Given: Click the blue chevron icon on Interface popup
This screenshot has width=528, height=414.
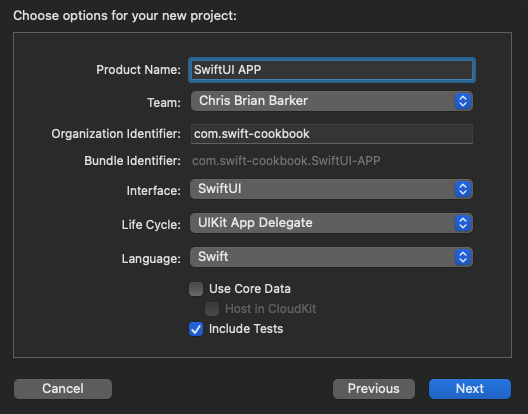Looking at the screenshot, I should click(x=463, y=189).
